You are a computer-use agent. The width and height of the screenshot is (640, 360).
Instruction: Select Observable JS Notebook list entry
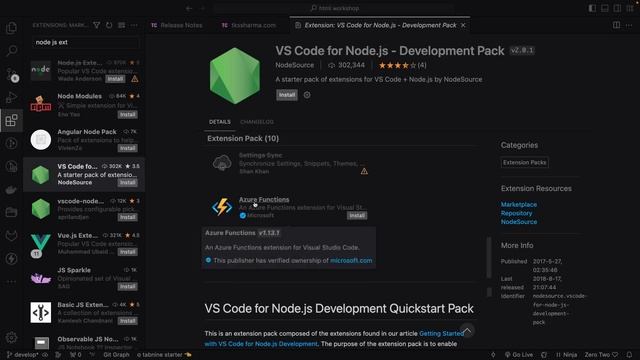coord(84,342)
